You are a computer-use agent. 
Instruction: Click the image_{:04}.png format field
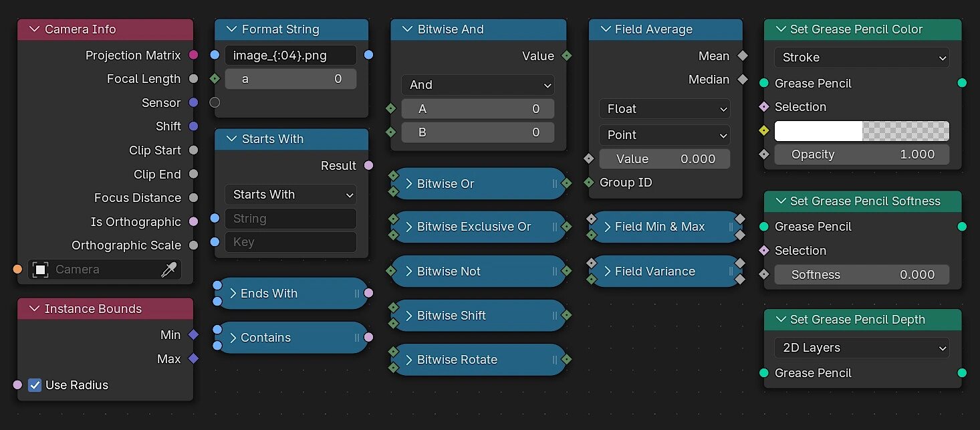point(291,56)
